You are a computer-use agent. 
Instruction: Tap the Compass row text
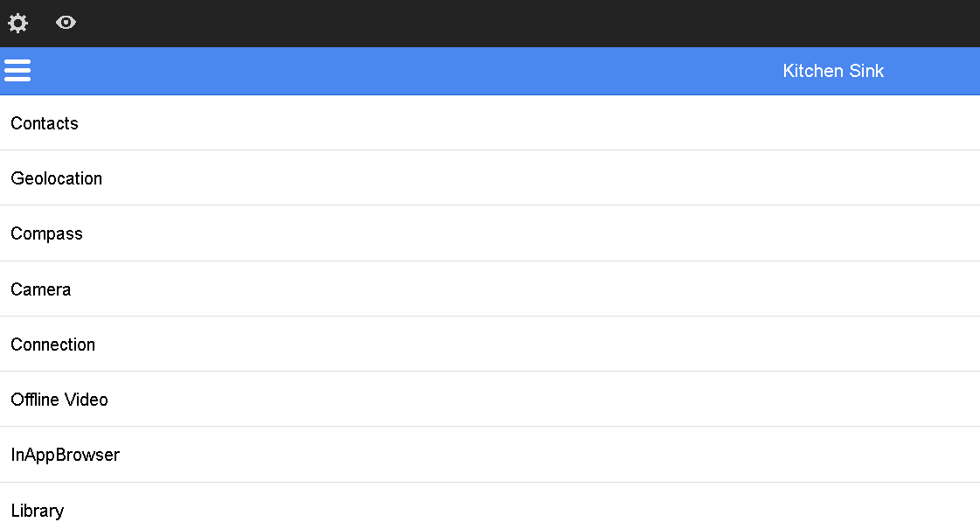(47, 233)
